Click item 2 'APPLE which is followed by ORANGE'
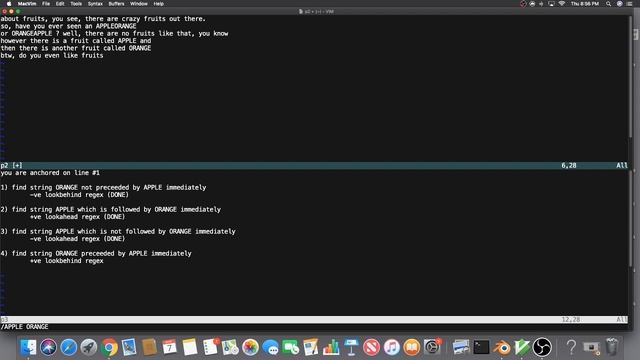This screenshot has width=640, height=360. click(111, 210)
